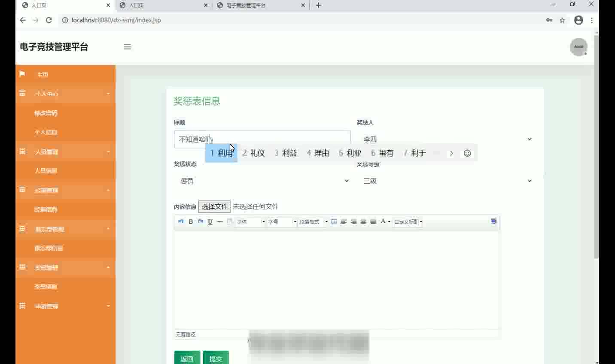This screenshot has height=364, width=615.
Task: Open 修改密码 in the sidebar
Action: coord(46,113)
